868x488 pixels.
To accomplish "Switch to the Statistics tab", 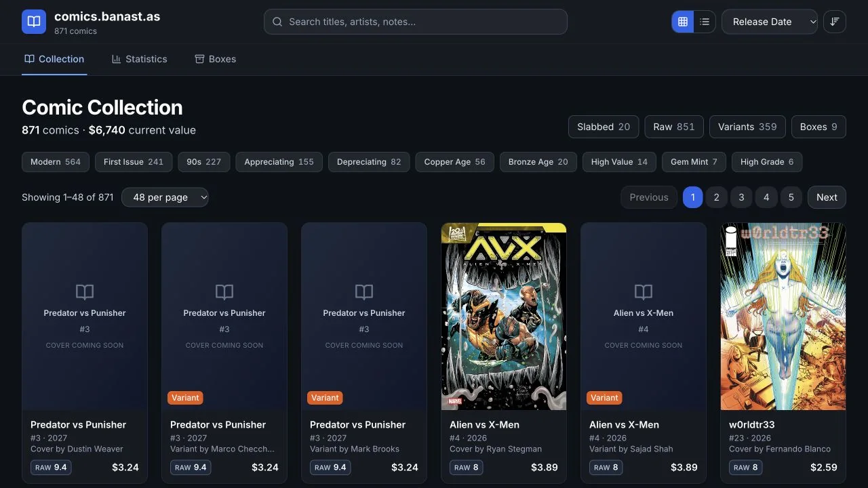I will point(140,59).
